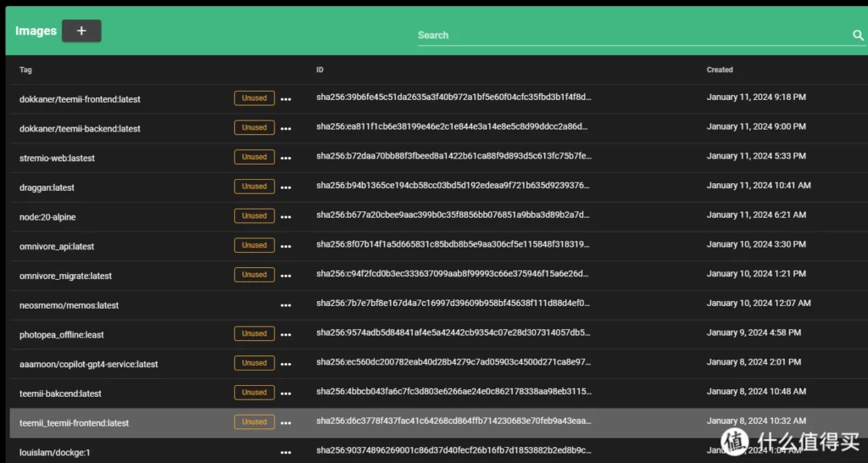
Task: Open options menu for omnivore_api:latest
Action: [x=286, y=246]
